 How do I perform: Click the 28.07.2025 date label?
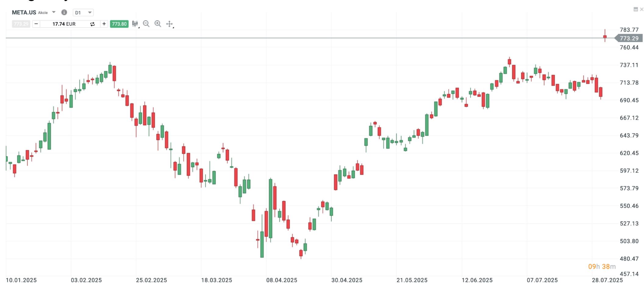[x=607, y=280]
